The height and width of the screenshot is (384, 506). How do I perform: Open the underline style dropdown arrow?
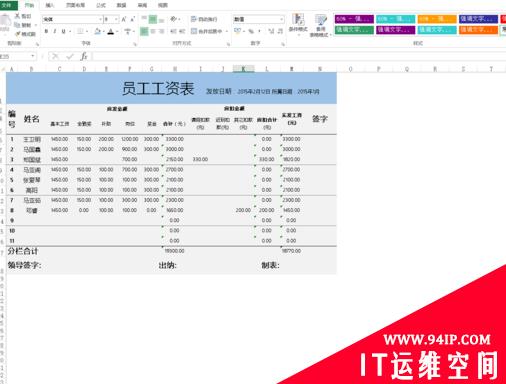[x=70, y=31]
